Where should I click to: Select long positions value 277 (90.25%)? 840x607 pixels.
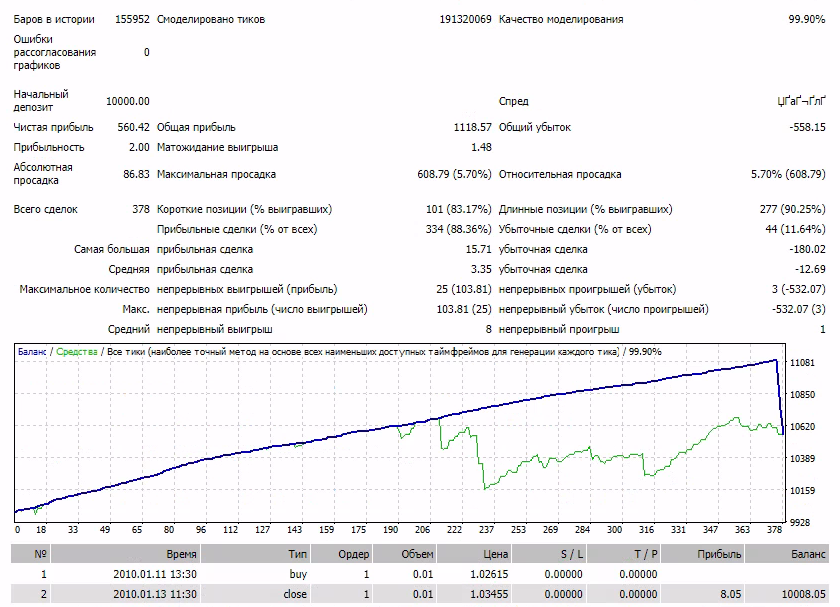pyautogui.click(x=792, y=209)
